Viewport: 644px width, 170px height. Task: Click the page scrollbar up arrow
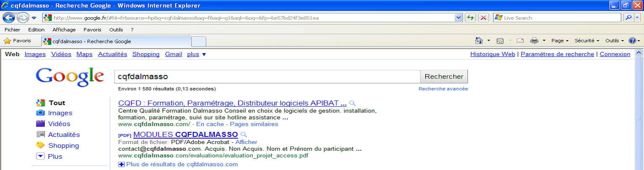[639, 53]
